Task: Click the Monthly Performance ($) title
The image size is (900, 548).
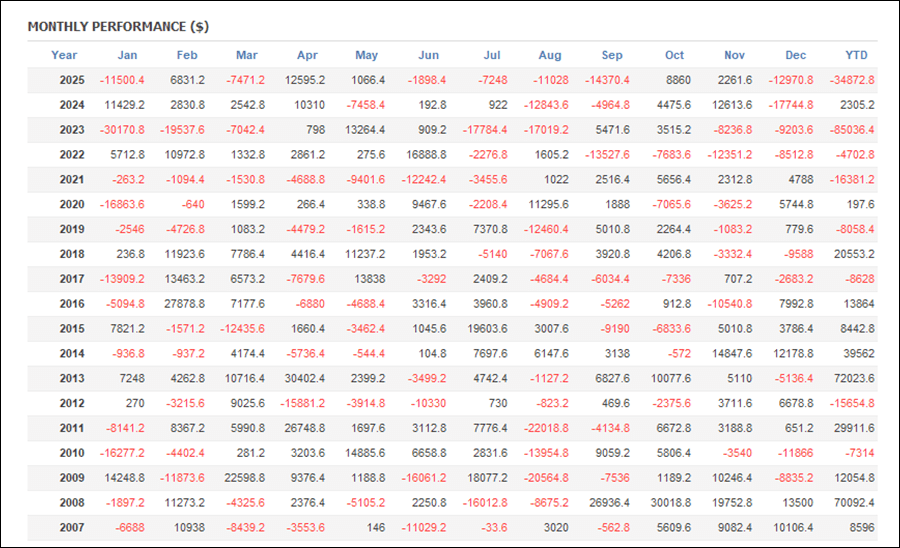Action: point(118,26)
